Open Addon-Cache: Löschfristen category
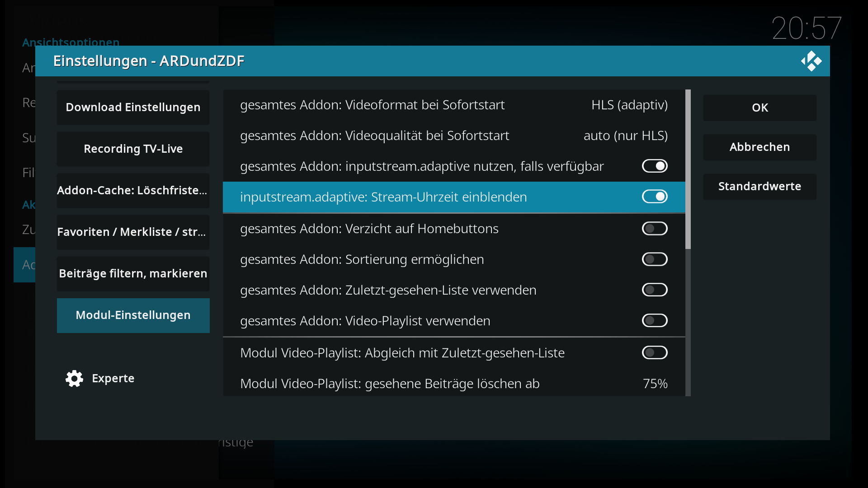The width and height of the screenshot is (868, 488). 133,191
